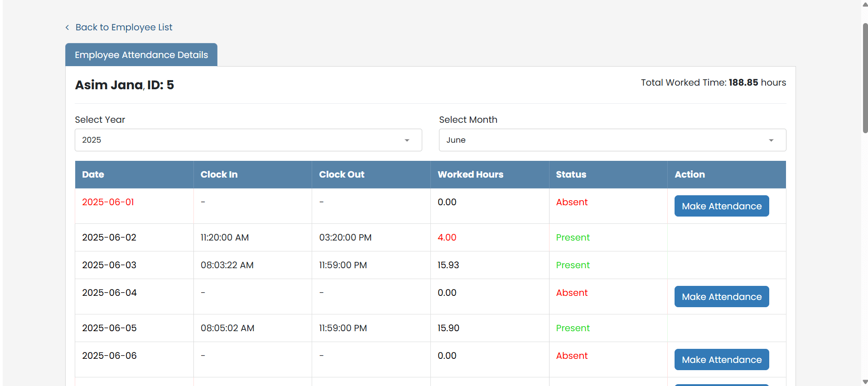Click clock-out 11:59:00 PM for 2025-06-05
This screenshot has width=868, height=386.
(343, 328)
